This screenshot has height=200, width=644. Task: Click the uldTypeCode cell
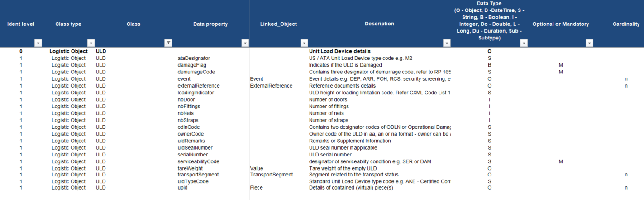pyautogui.click(x=193, y=181)
